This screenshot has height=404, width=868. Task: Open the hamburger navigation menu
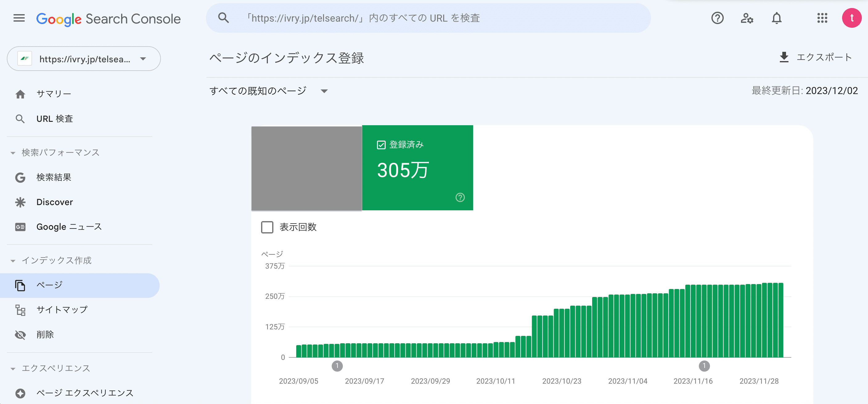click(x=19, y=18)
